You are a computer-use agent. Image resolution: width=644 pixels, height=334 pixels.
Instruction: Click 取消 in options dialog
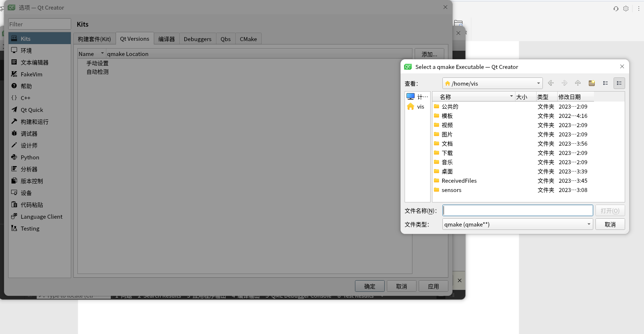click(402, 286)
